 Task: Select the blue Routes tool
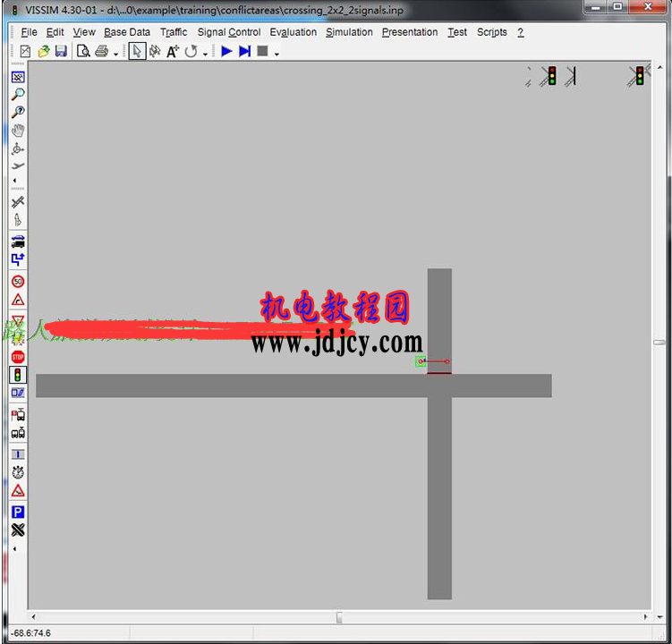click(x=18, y=259)
